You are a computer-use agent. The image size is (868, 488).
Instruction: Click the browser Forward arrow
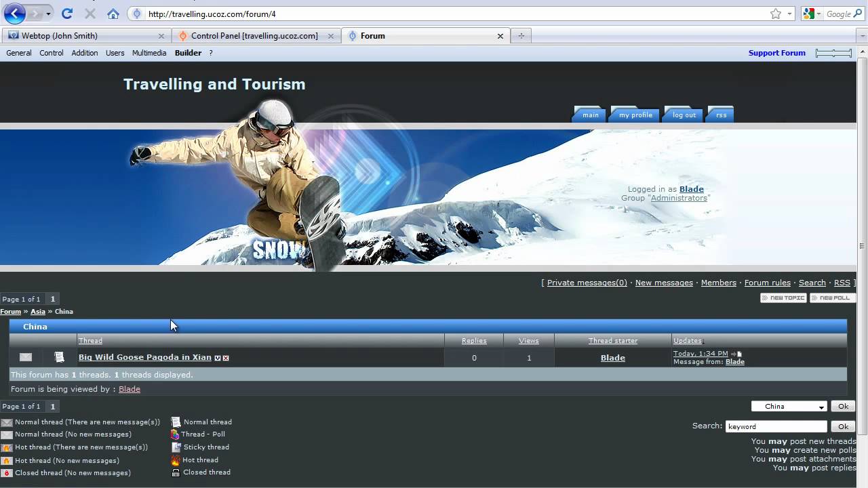tap(35, 14)
